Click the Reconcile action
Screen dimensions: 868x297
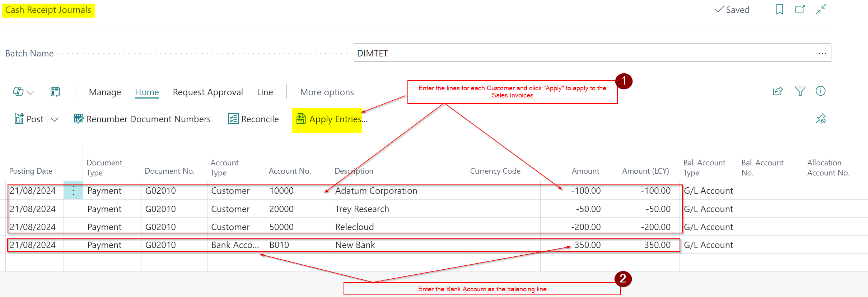[253, 119]
